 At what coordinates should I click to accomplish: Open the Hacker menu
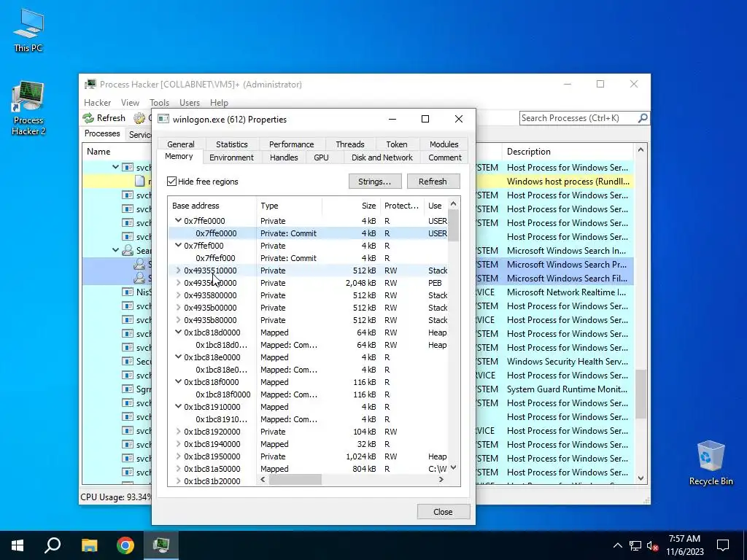97,103
